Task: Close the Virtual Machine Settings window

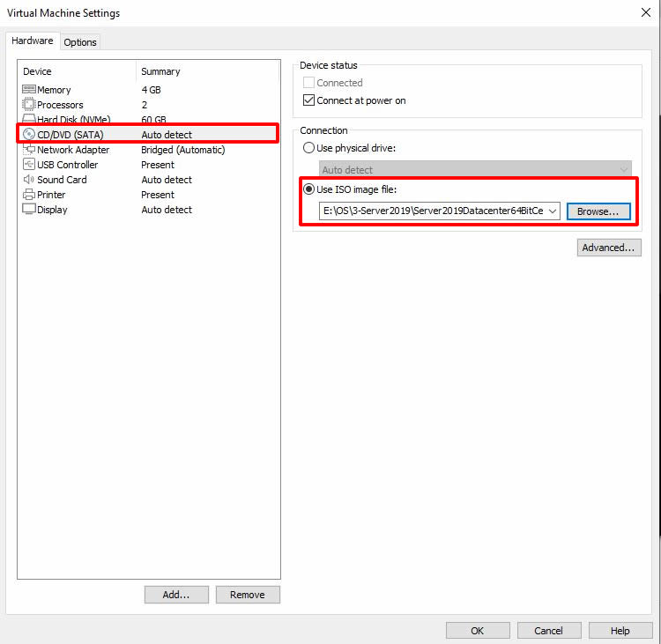Action: [646, 12]
